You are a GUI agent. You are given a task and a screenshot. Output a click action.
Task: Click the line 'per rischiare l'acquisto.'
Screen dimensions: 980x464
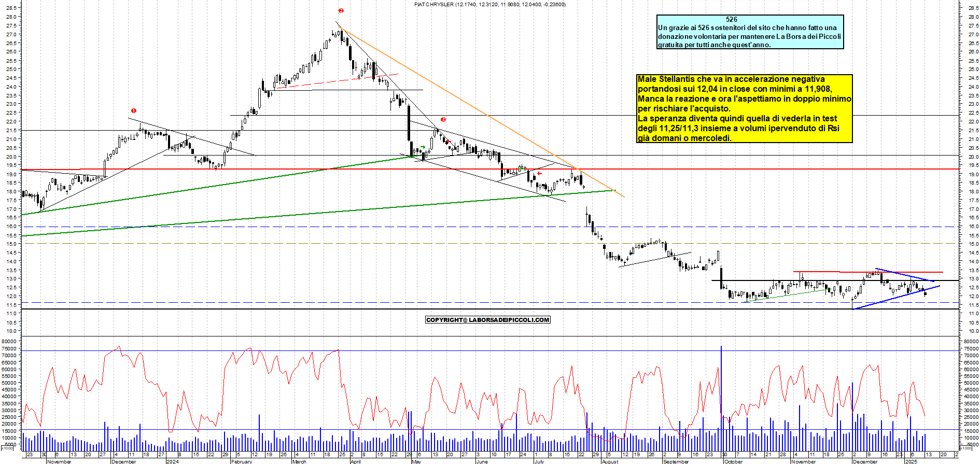(x=684, y=108)
